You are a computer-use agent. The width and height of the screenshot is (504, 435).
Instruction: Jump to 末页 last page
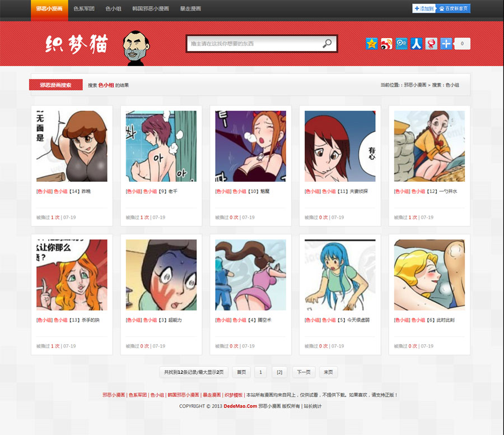click(329, 372)
